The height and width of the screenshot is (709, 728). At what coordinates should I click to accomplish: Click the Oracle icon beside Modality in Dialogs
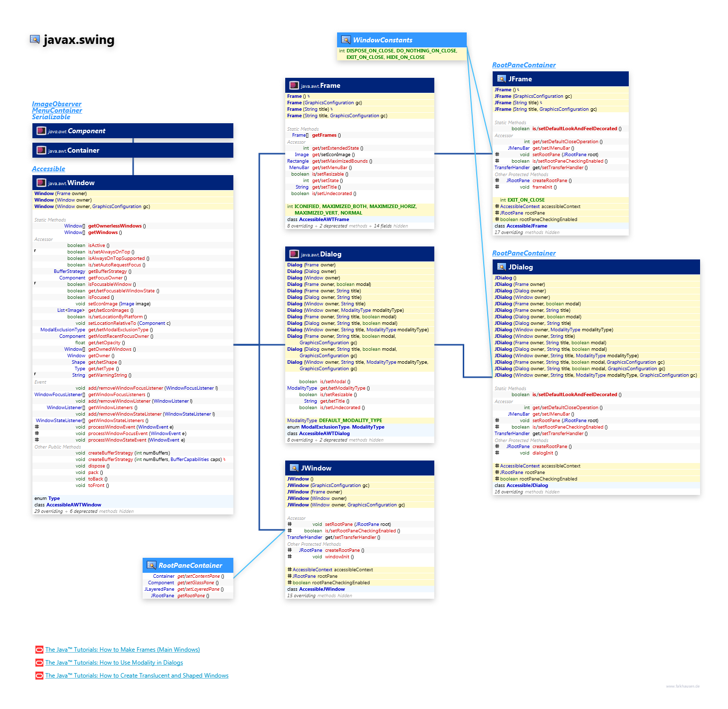(39, 663)
